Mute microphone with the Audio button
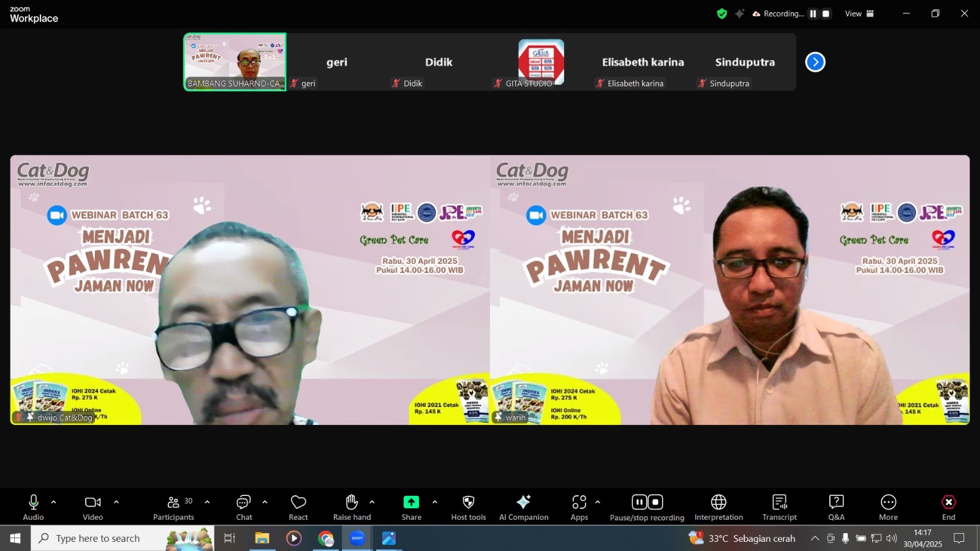The image size is (980, 551). 33,508
